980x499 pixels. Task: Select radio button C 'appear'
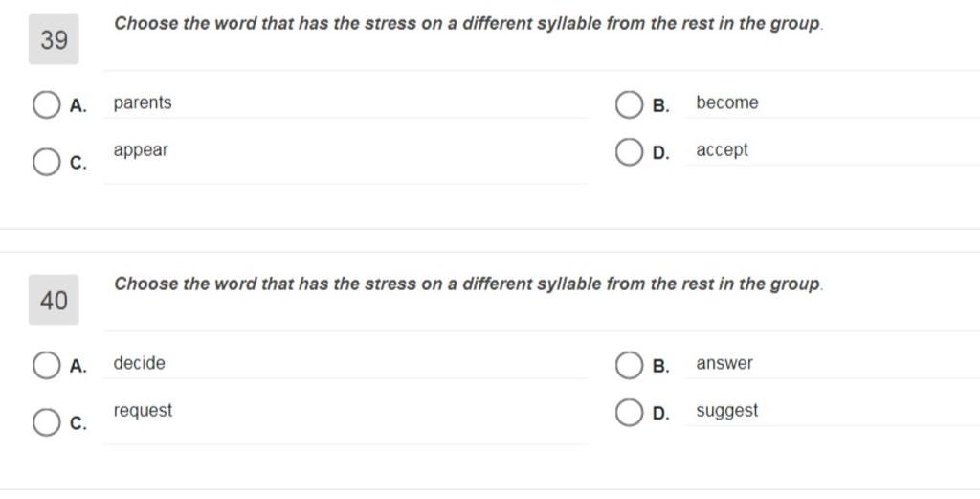point(46,162)
